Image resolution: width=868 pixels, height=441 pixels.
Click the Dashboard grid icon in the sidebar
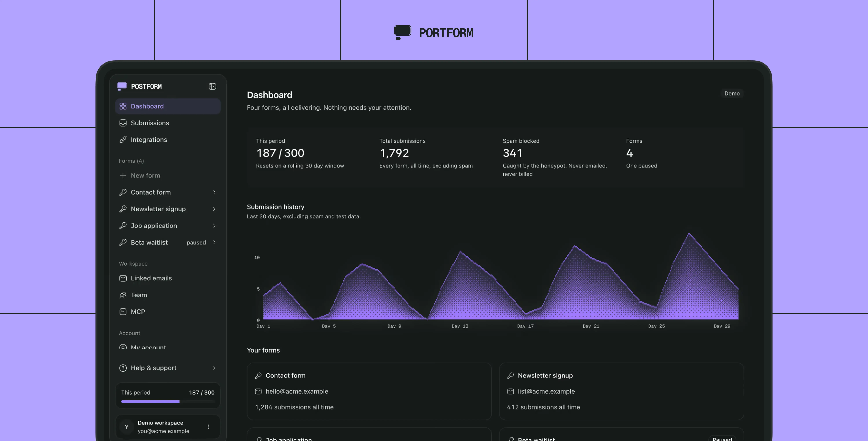(x=123, y=106)
